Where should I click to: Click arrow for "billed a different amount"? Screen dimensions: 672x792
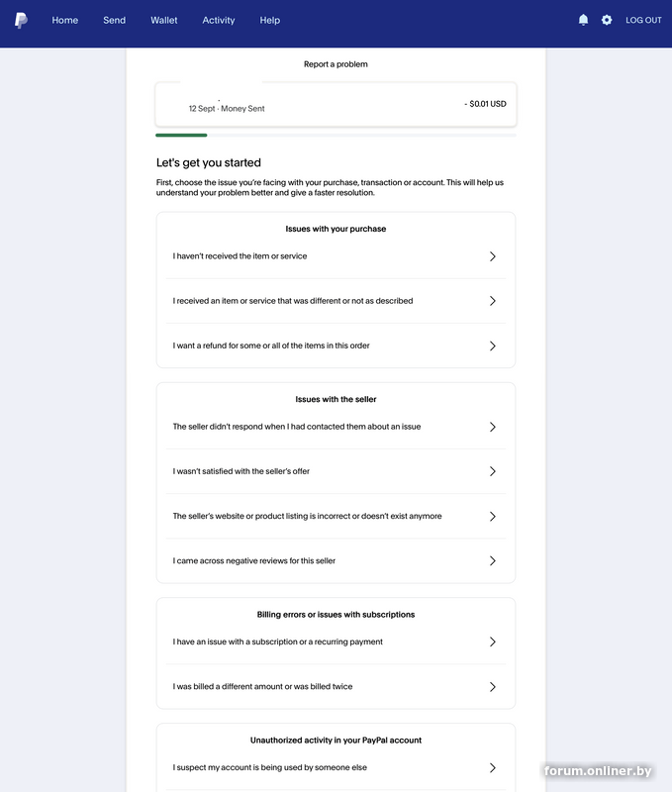(x=492, y=687)
